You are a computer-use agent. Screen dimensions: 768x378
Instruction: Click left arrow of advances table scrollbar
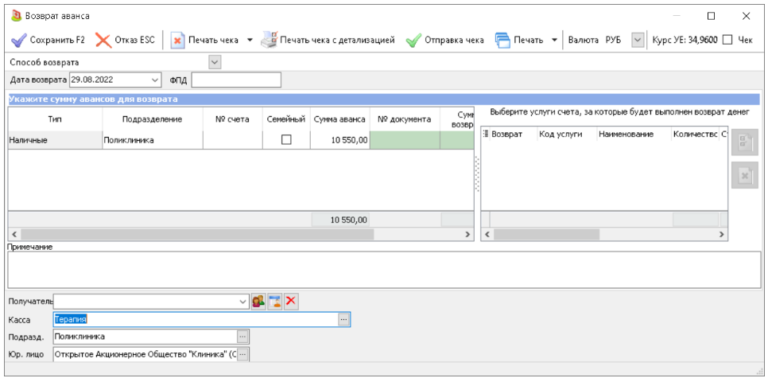click(x=14, y=235)
